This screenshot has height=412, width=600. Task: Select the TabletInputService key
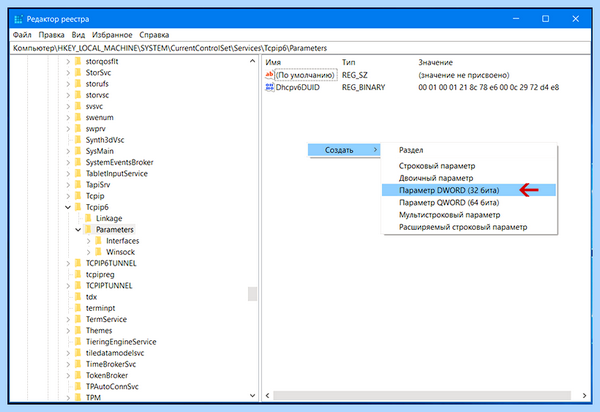point(117,173)
